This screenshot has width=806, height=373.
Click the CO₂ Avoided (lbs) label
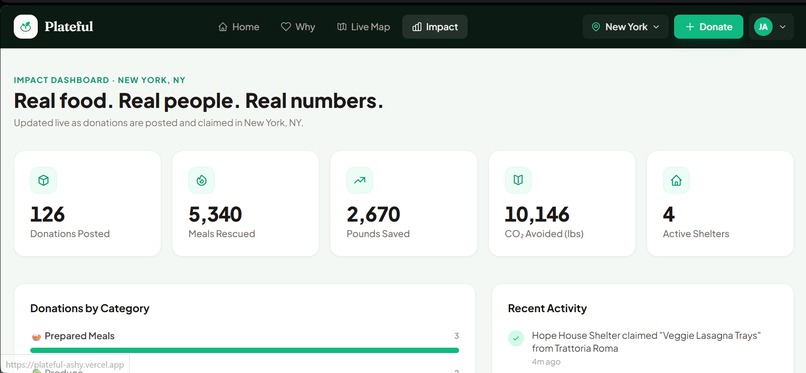point(544,234)
